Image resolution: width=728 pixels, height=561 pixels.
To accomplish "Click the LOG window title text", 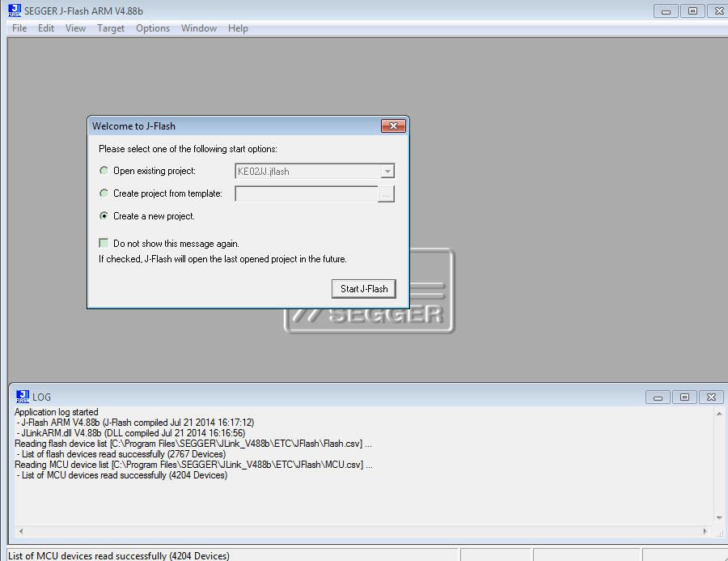I will (x=42, y=397).
